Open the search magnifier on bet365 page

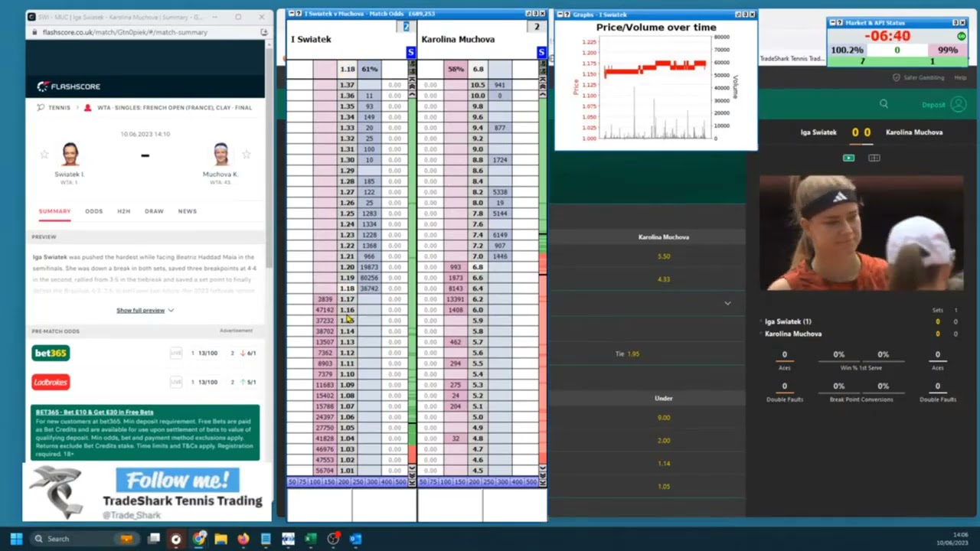pos(884,104)
